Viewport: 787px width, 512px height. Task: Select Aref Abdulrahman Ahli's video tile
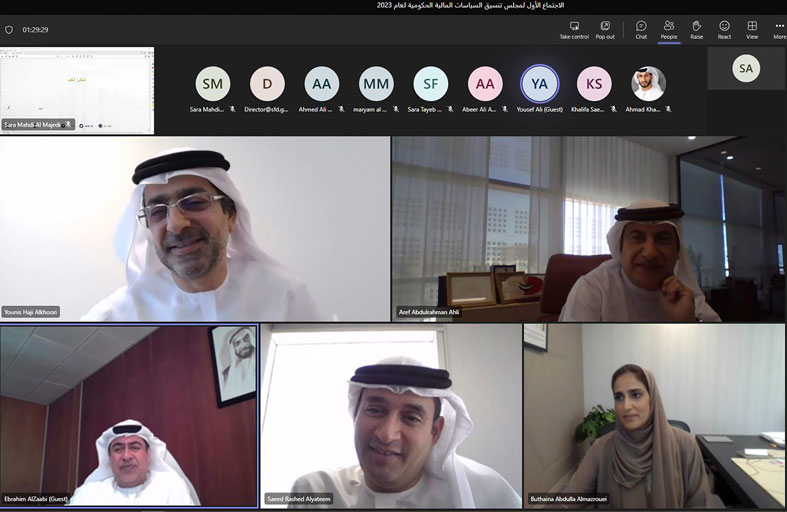click(588, 228)
